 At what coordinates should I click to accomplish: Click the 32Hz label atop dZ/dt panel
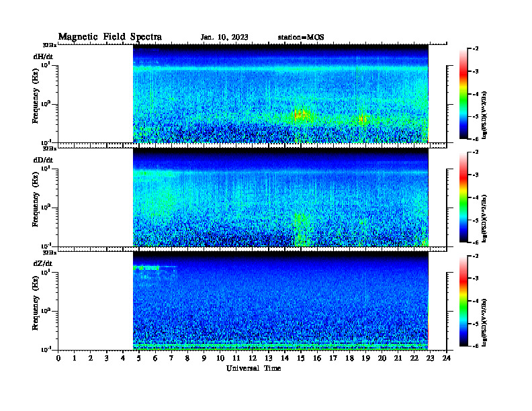pyautogui.click(x=50, y=253)
